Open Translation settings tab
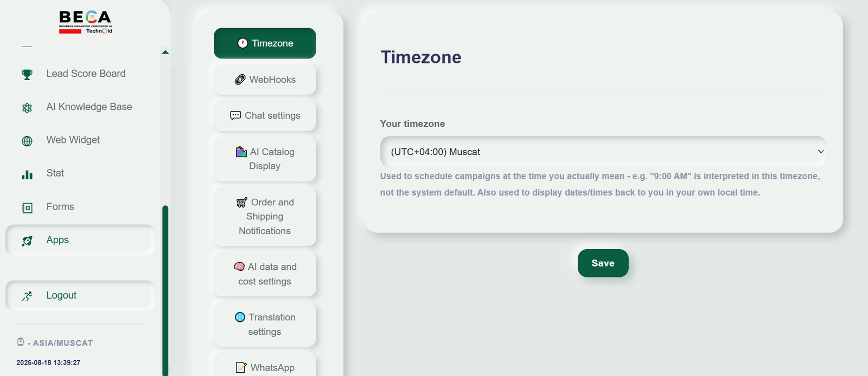868x376 pixels. pyautogui.click(x=265, y=325)
